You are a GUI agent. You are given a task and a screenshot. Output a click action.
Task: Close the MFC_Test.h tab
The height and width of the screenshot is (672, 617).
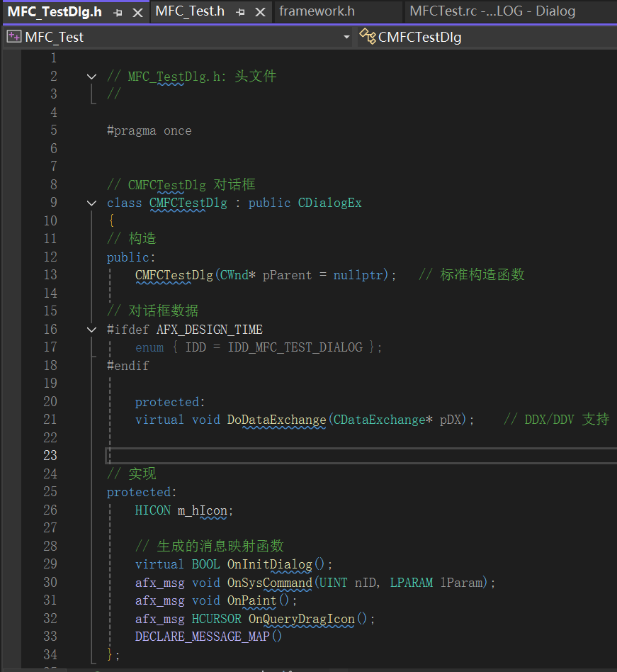click(x=260, y=12)
